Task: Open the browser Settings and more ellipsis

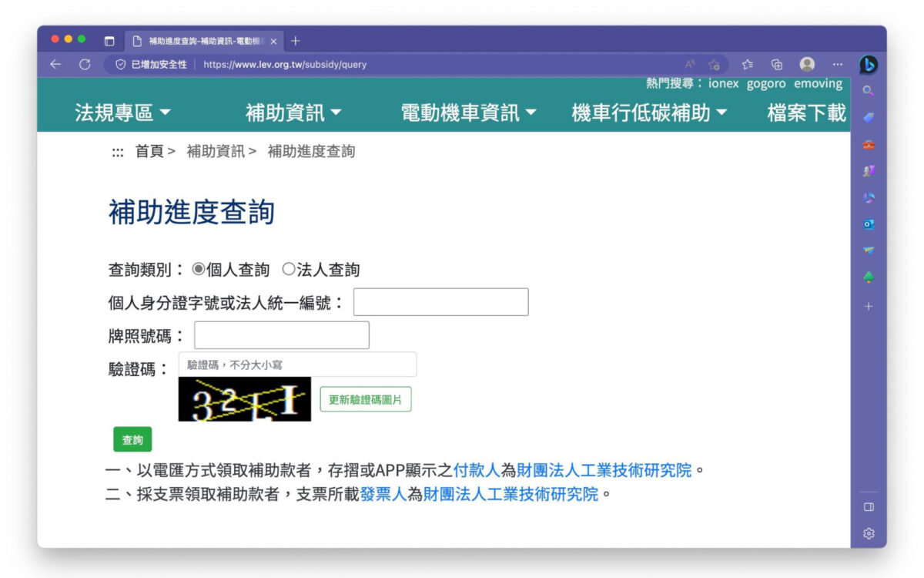Action: (838, 65)
